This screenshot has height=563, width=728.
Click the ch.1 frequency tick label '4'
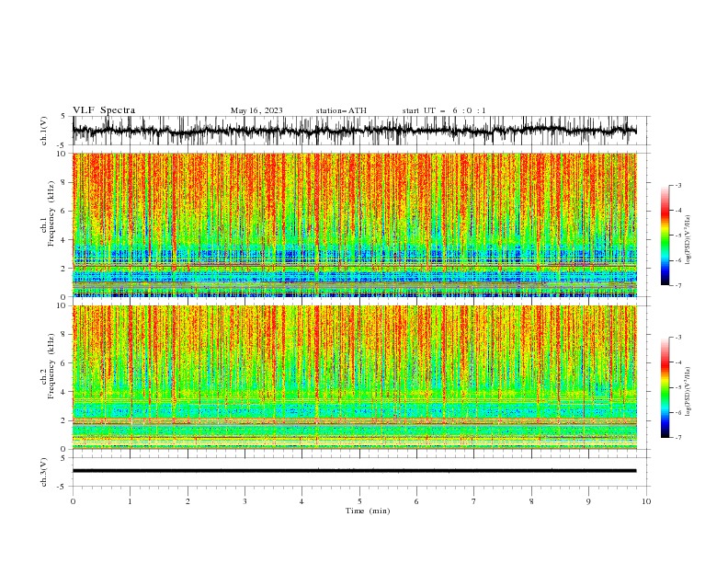pyautogui.click(x=64, y=240)
